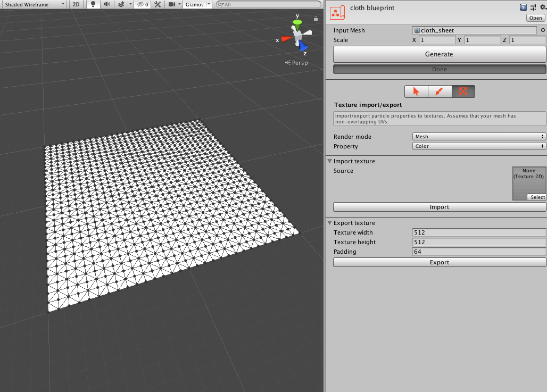The height and width of the screenshot is (392, 547).
Task: Click the Texture width field
Action: 479,232
